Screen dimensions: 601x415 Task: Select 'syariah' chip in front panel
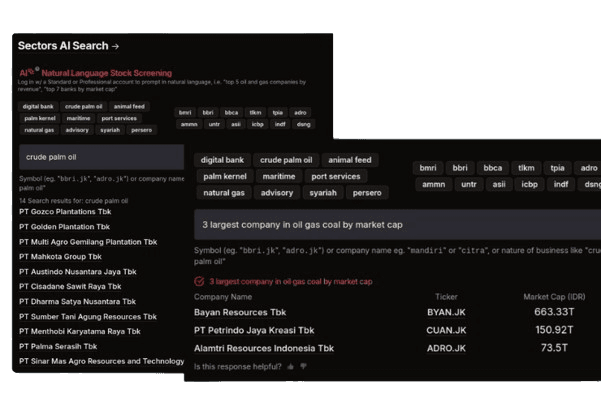[323, 193]
